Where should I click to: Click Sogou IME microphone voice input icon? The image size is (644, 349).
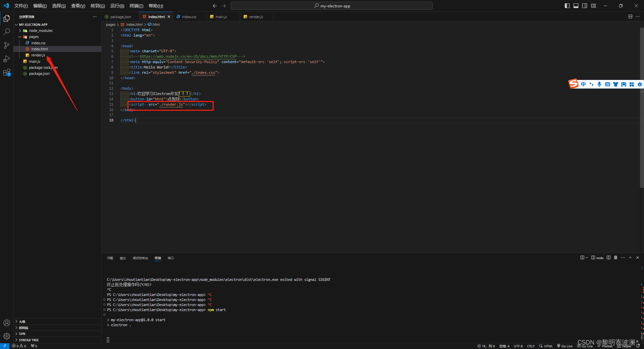point(599,84)
